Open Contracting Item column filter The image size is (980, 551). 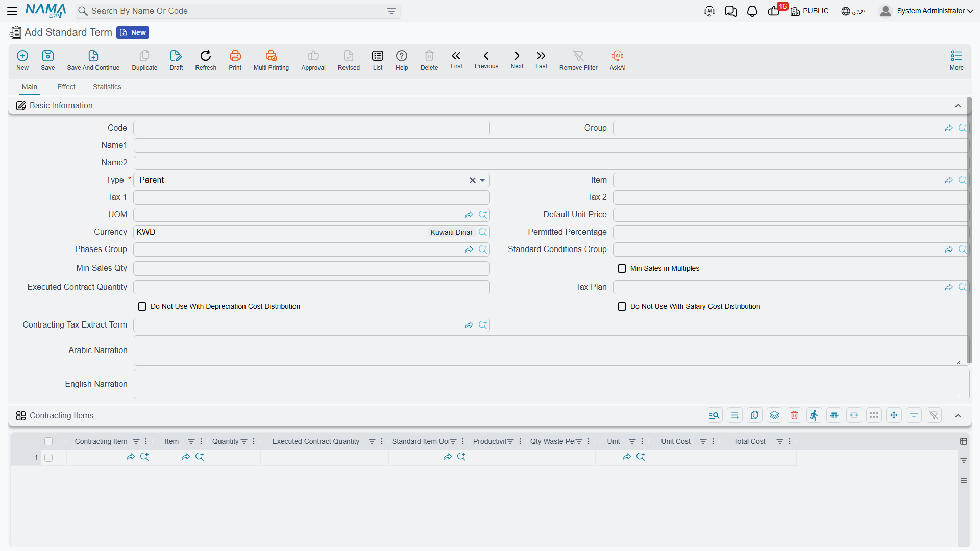[136, 441]
